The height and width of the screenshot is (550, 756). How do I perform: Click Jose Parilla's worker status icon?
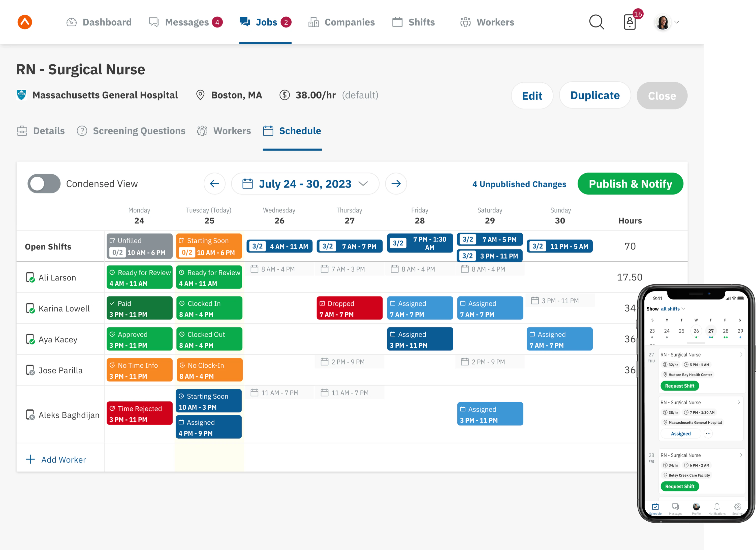coord(30,370)
